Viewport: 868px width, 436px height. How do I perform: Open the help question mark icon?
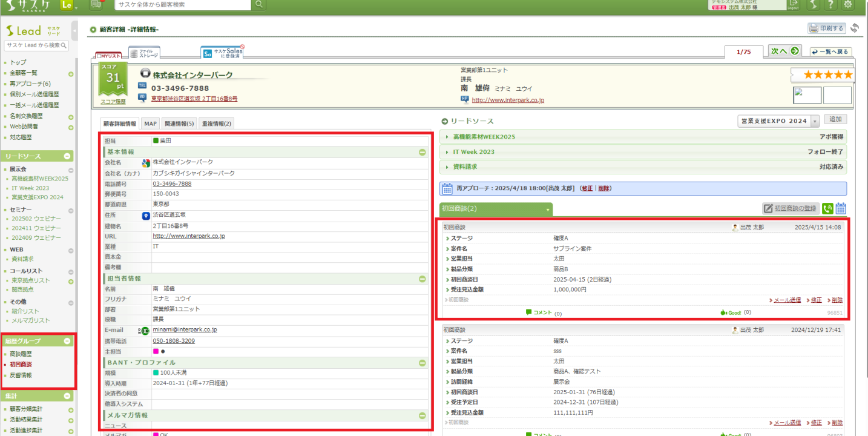(x=830, y=4)
